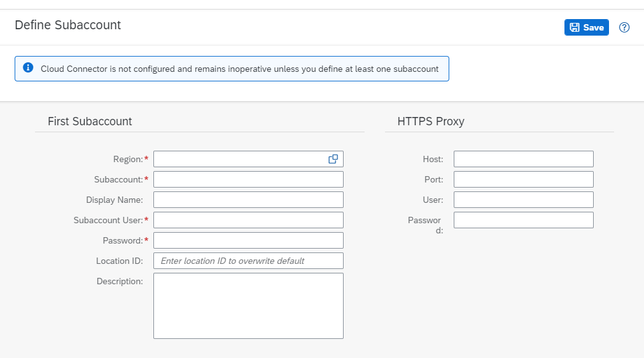The height and width of the screenshot is (358, 644).
Task: Click the 'Cloud Connector is not configured' message text
Action: tap(239, 69)
